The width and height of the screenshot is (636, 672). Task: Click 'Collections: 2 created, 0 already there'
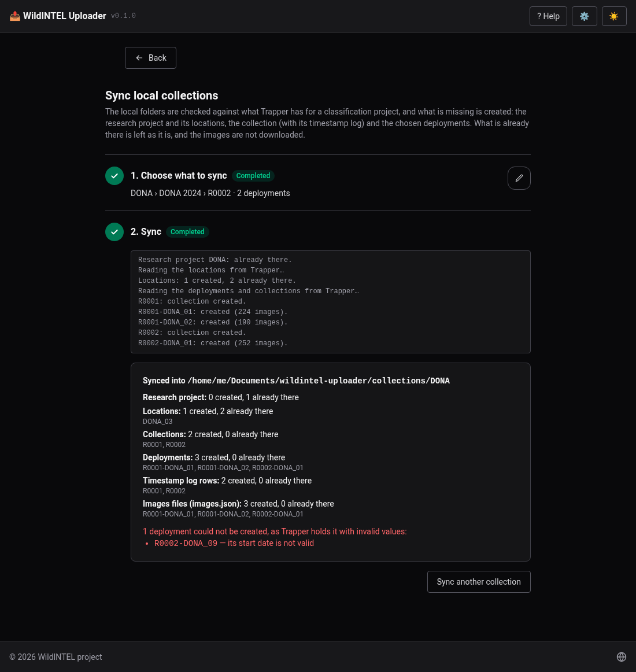tap(210, 434)
